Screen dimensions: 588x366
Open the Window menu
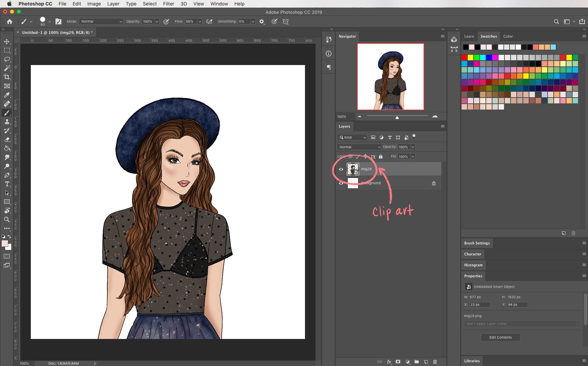pyautogui.click(x=219, y=4)
